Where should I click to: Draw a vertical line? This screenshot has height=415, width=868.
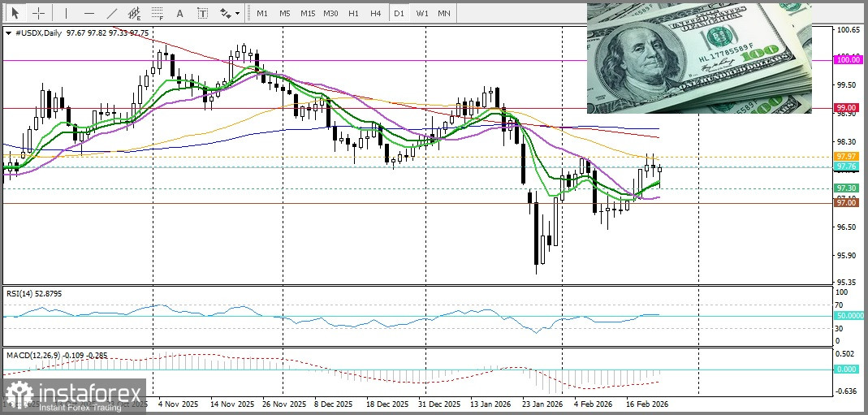coord(66,13)
